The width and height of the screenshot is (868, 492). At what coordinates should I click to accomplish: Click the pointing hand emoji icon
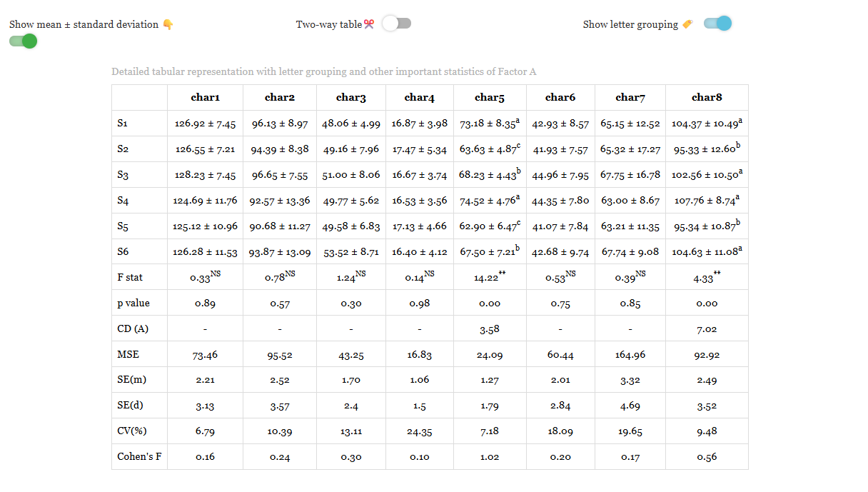point(168,24)
